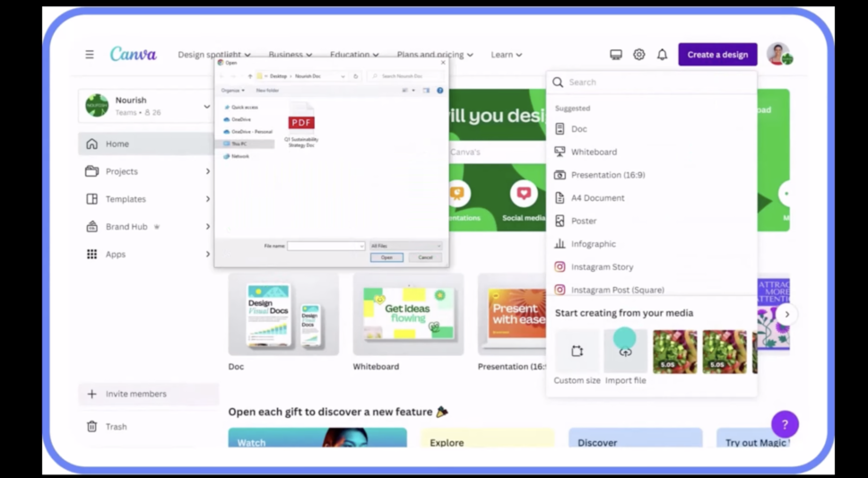Click the Import file upload icon
Viewport: 868px width, 478px height.
pos(625,352)
